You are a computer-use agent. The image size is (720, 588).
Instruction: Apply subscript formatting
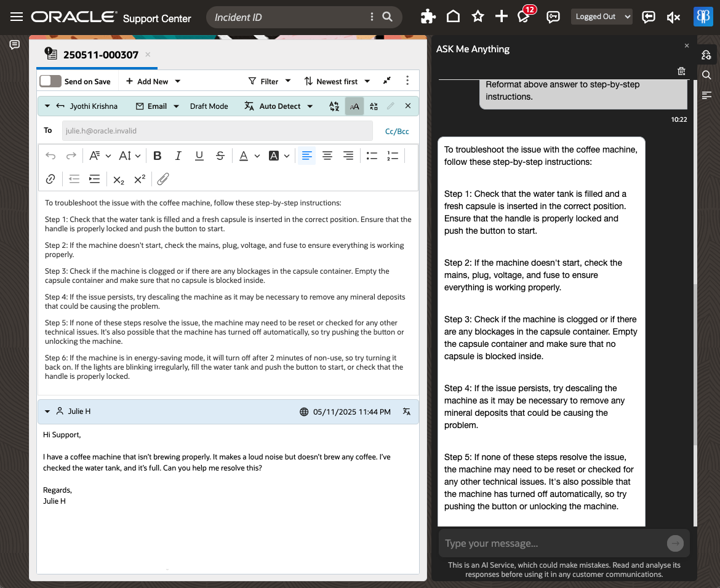point(119,180)
